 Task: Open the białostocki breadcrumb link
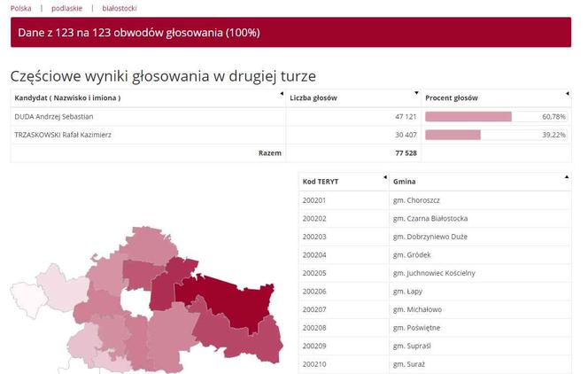tap(120, 8)
